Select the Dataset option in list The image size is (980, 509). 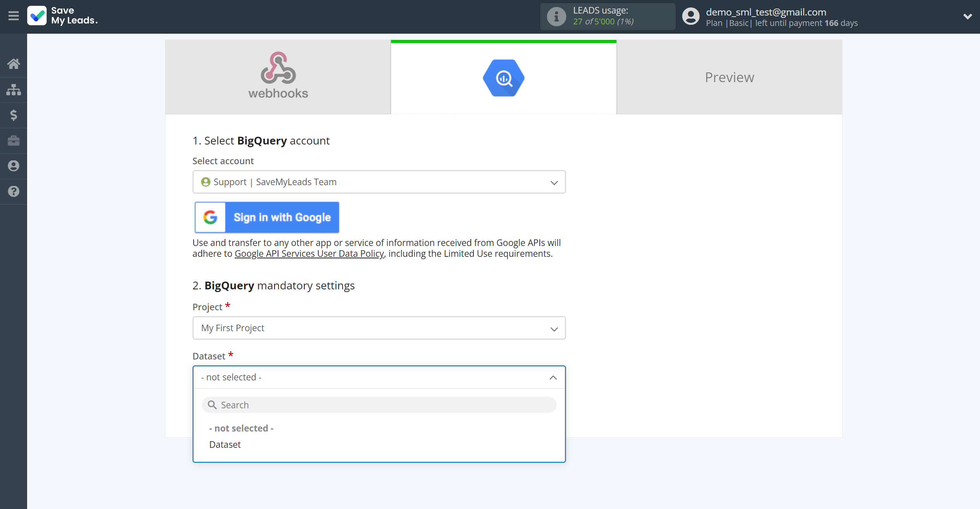click(x=225, y=445)
